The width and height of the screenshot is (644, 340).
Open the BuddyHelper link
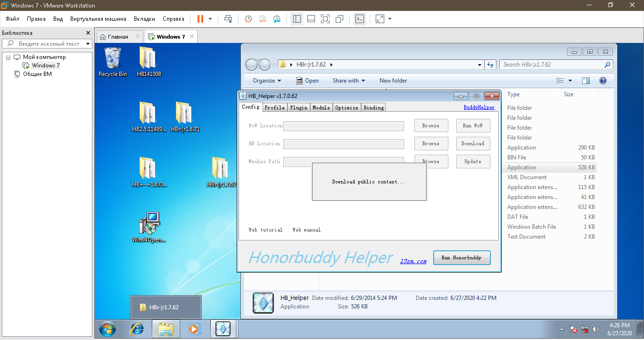[x=479, y=108]
